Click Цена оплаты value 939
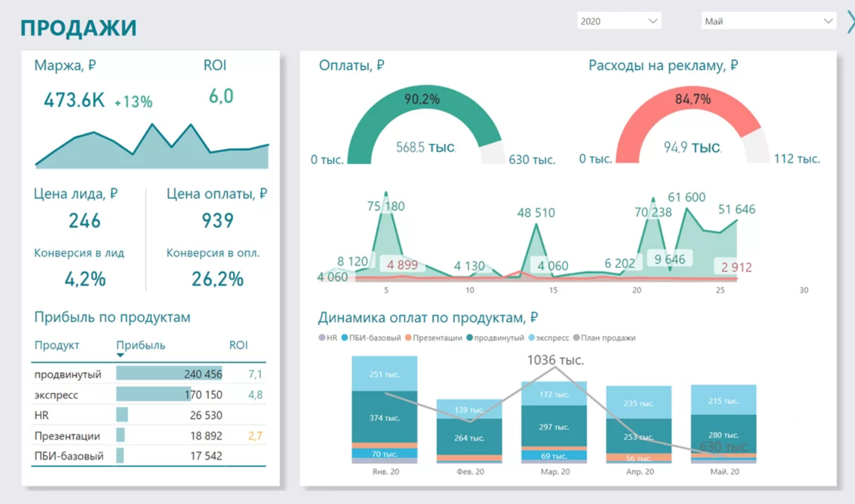 click(218, 221)
